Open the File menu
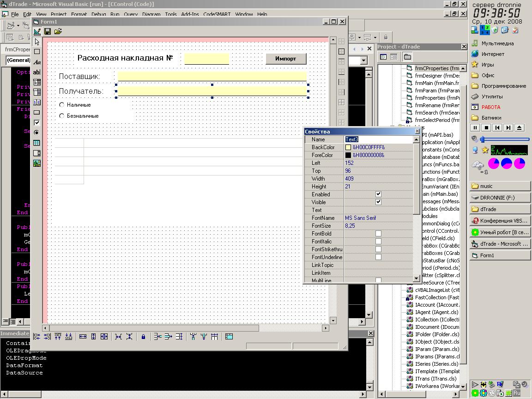The height and width of the screenshot is (399, 532). point(15,14)
